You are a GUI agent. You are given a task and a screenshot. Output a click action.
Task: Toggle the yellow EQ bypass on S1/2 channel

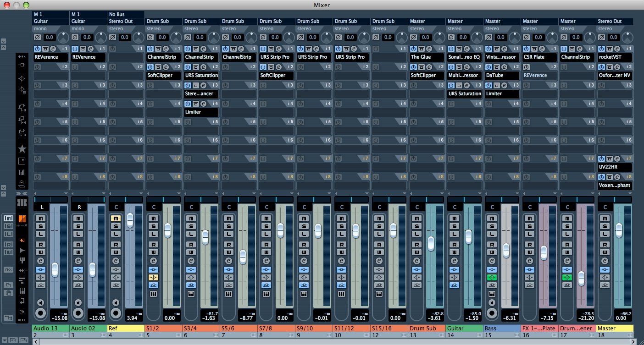click(x=153, y=277)
